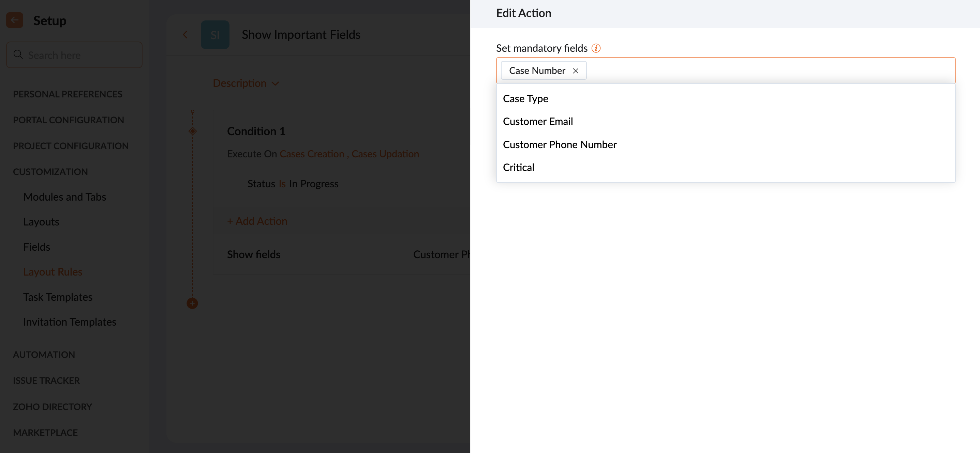Click the + Add Action link
The height and width of the screenshot is (453, 980).
coord(257,221)
